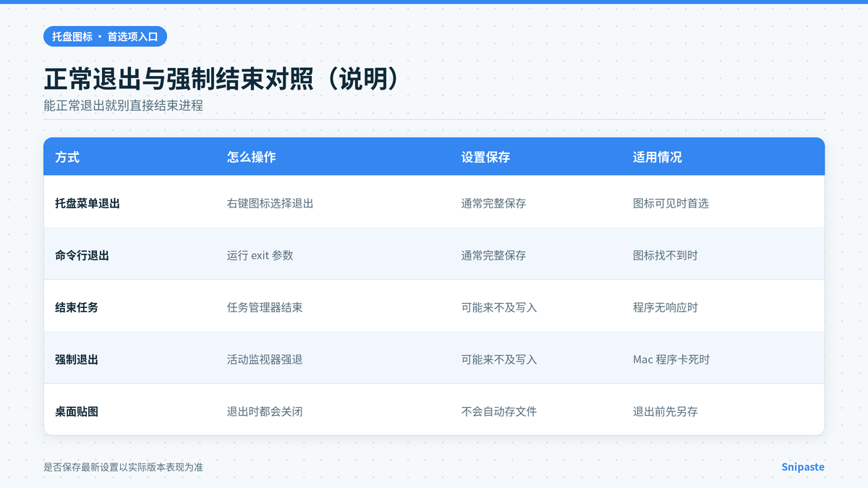The image size is (868, 488).
Task: Select the 托盘菜单退出 row label
Action: pos(88,203)
